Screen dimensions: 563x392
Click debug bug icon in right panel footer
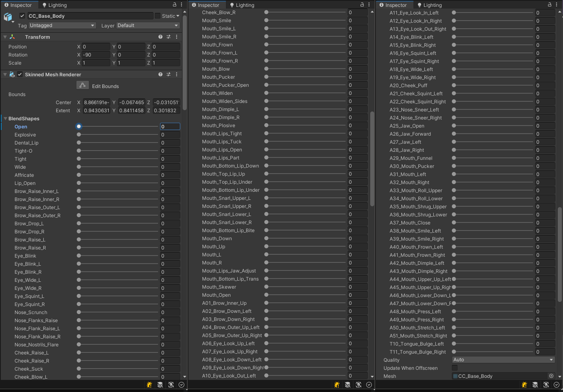[x=524, y=385]
